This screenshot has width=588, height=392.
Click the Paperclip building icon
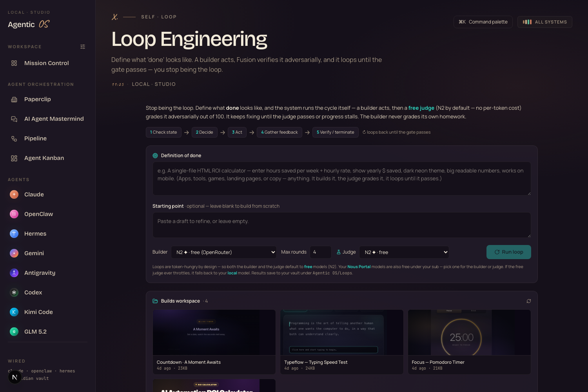point(14,99)
